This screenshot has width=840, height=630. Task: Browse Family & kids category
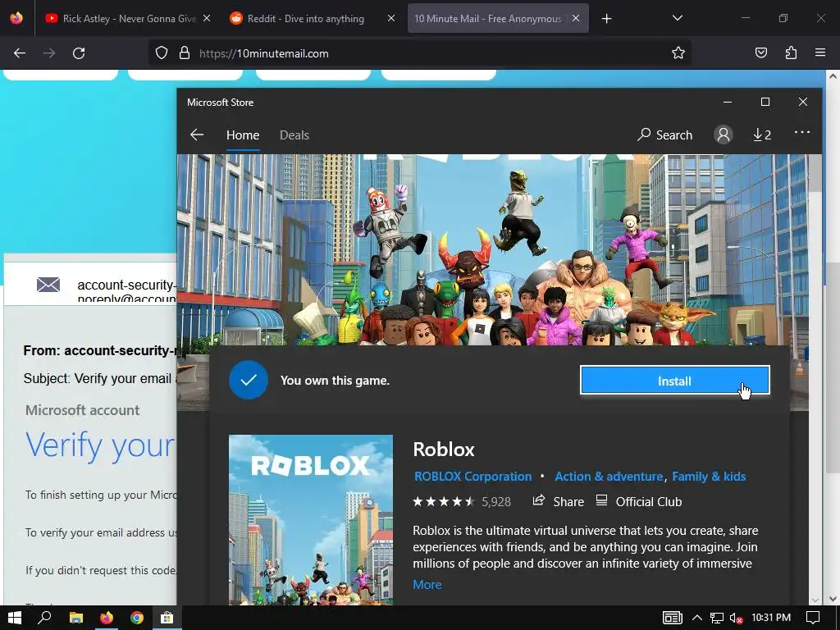(708, 477)
